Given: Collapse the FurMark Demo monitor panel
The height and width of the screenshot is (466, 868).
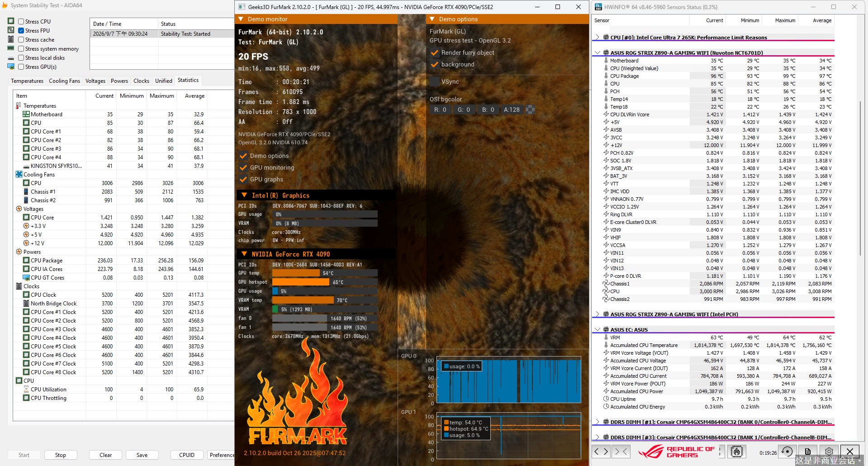Looking at the screenshot, I should [x=241, y=19].
